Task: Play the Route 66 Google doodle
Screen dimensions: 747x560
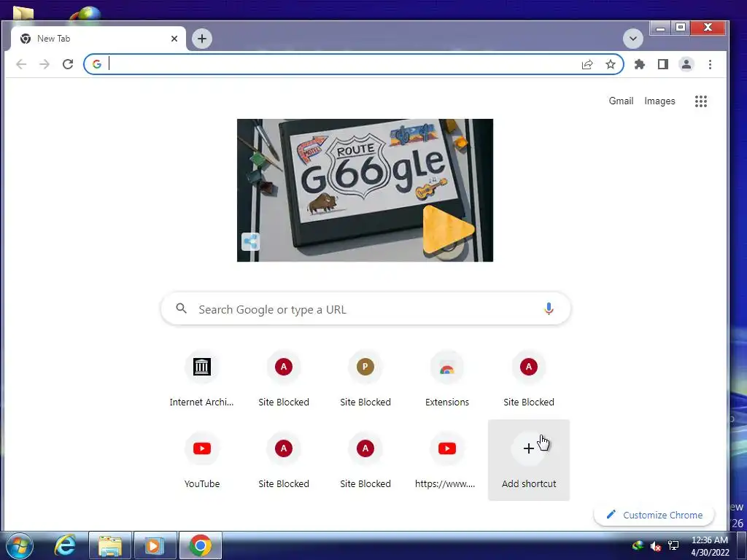Action: pyautogui.click(x=448, y=230)
